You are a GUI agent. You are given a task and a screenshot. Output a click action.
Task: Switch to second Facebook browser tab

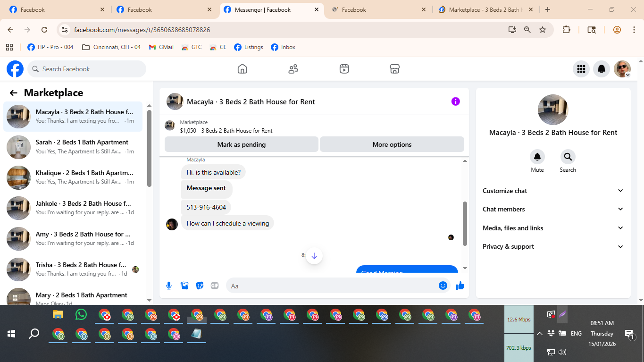point(164,9)
